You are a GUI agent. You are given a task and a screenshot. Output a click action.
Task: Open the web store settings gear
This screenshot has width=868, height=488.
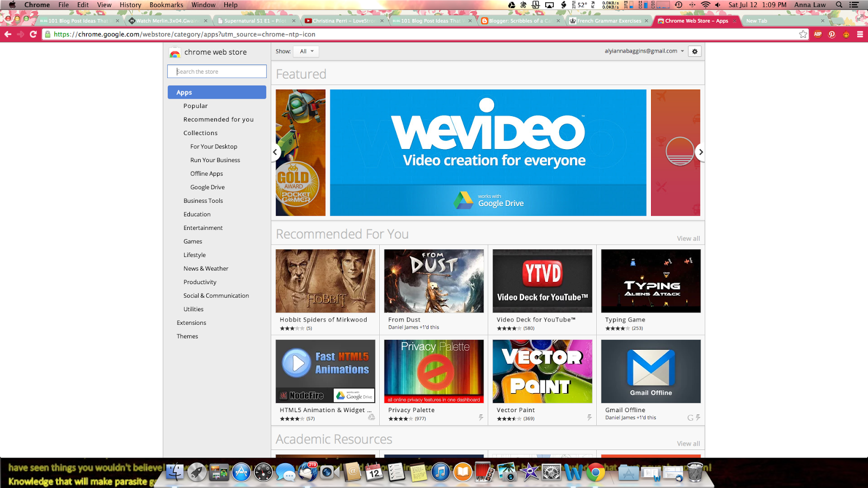695,51
